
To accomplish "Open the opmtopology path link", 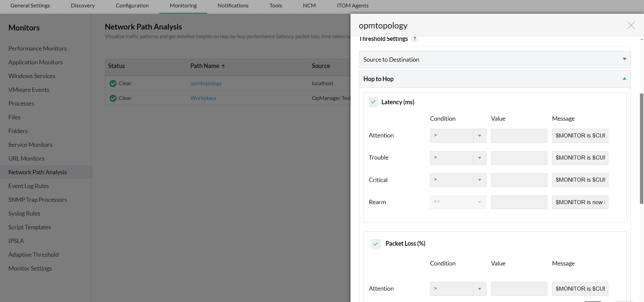I will coord(206,83).
